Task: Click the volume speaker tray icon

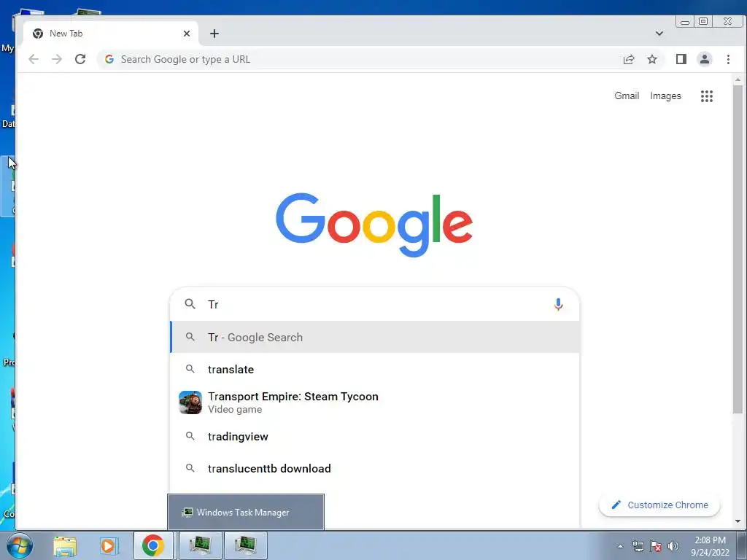Action: (673, 546)
